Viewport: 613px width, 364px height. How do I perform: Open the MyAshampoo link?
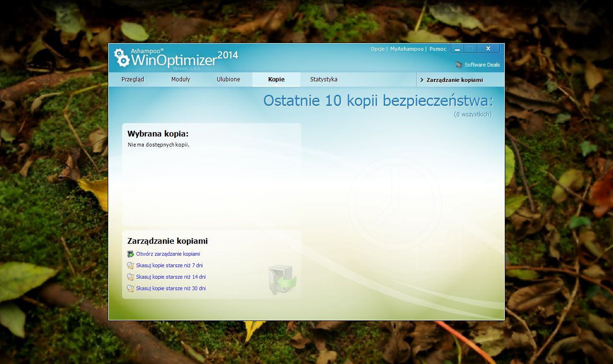coord(407,49)
